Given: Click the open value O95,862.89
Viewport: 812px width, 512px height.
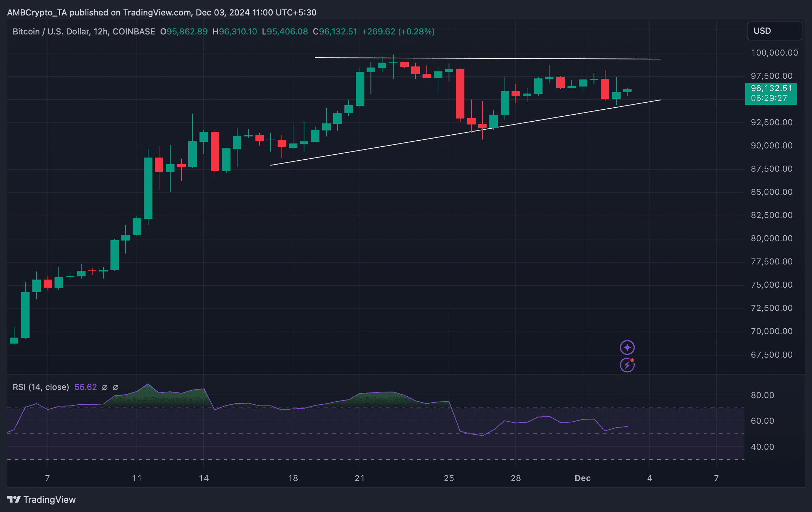Looking at the screenshot, I should 184,32.
